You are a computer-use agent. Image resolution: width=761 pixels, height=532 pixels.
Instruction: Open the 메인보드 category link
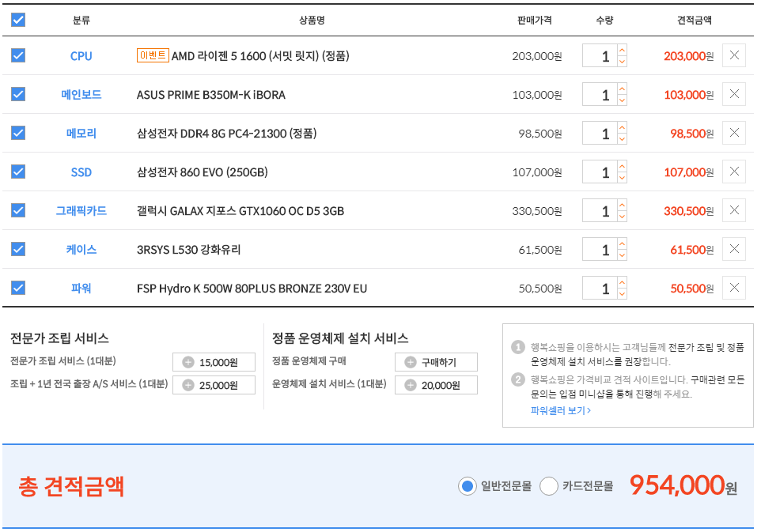point(81,95)
